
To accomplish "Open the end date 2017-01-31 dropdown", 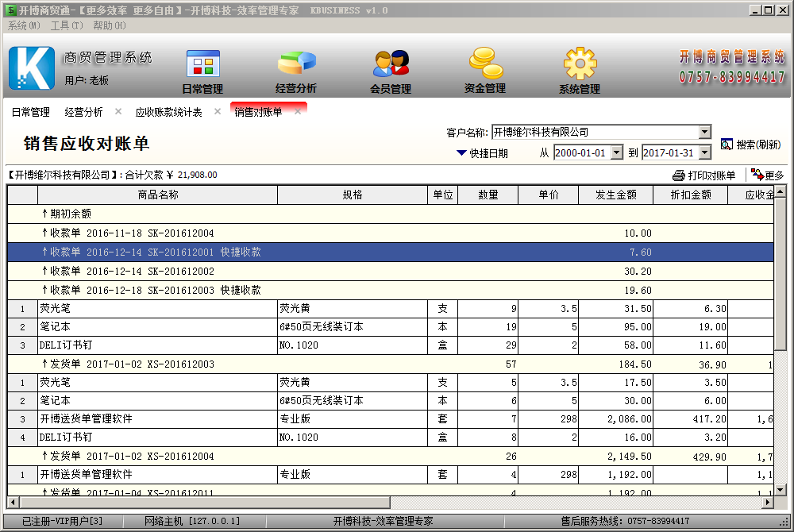I will pyautogui.click(x=705, y=152).
